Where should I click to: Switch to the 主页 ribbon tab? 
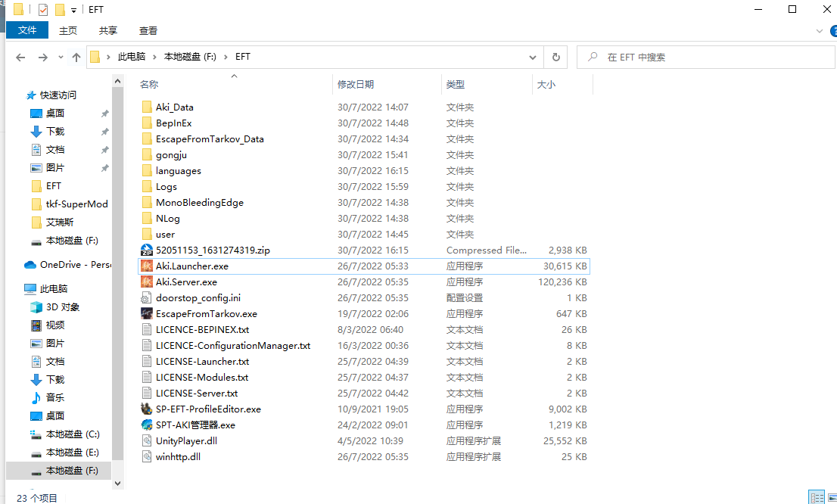click(68, 31)
